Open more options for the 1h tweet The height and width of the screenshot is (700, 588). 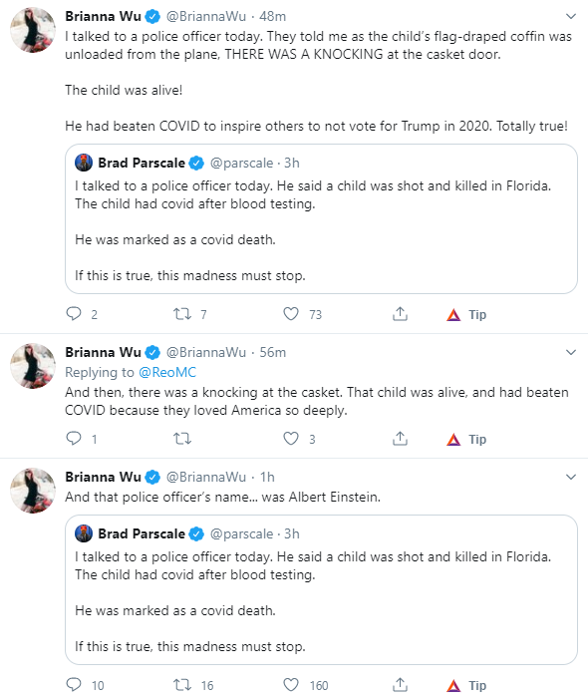(x=571, y=477)
